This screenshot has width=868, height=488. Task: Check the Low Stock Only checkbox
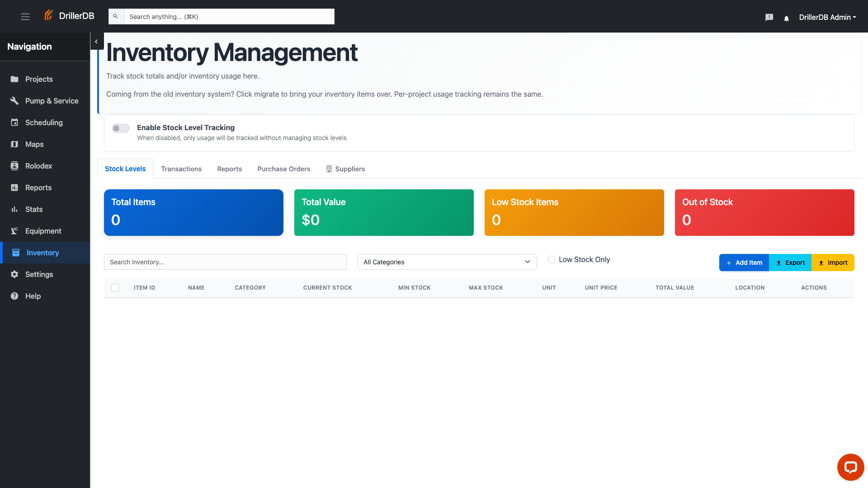(552, 259)
